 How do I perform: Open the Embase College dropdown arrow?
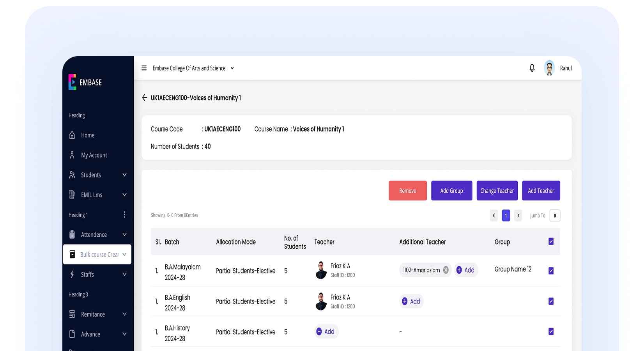pos(232,68)
